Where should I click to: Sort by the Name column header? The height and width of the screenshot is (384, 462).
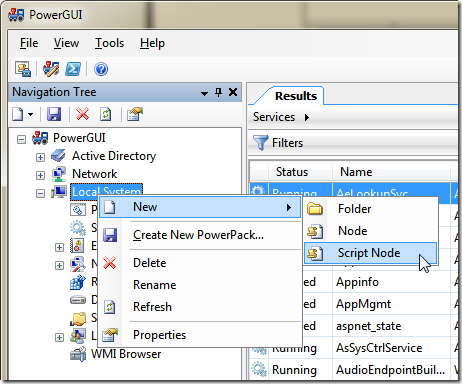(x=391, y=172)
